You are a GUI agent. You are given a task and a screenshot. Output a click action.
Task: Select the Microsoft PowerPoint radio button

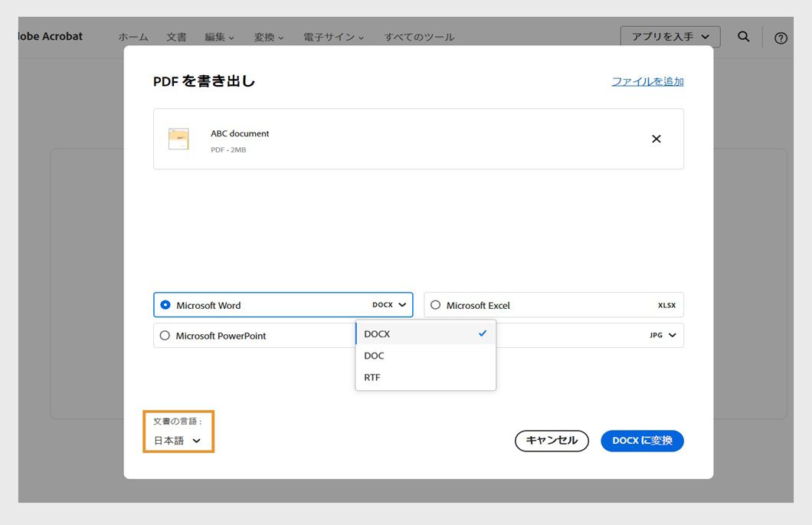(165, 335)
